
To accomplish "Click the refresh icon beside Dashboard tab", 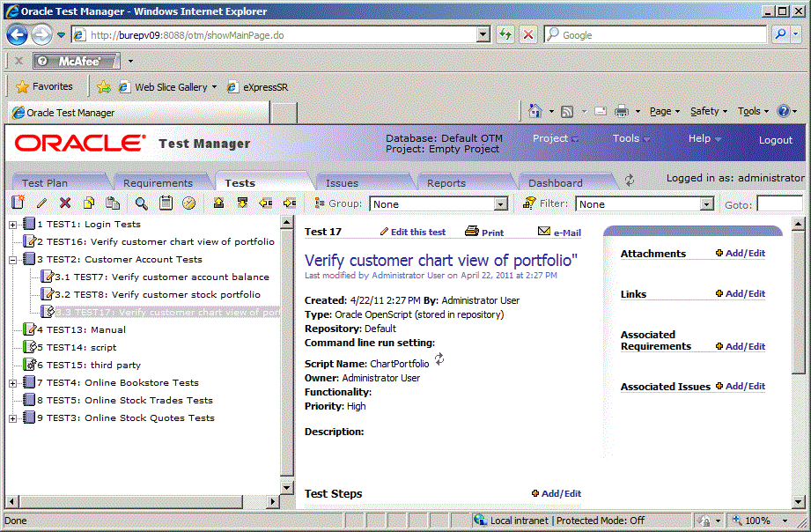I will tap(629, 180).
